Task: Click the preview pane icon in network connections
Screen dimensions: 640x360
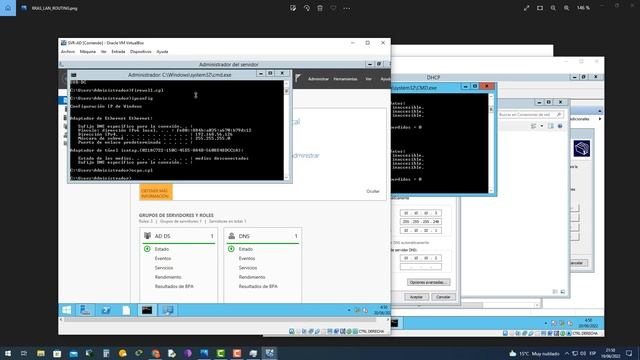Action: [551, 126]
